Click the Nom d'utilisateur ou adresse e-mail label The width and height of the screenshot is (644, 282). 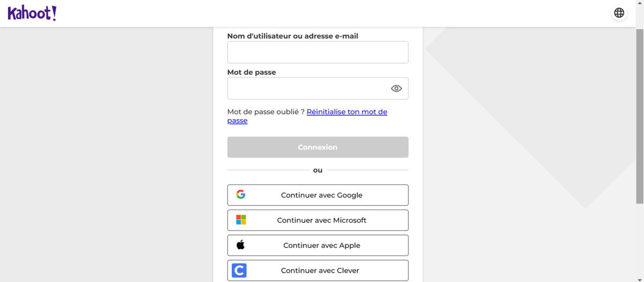293,36
